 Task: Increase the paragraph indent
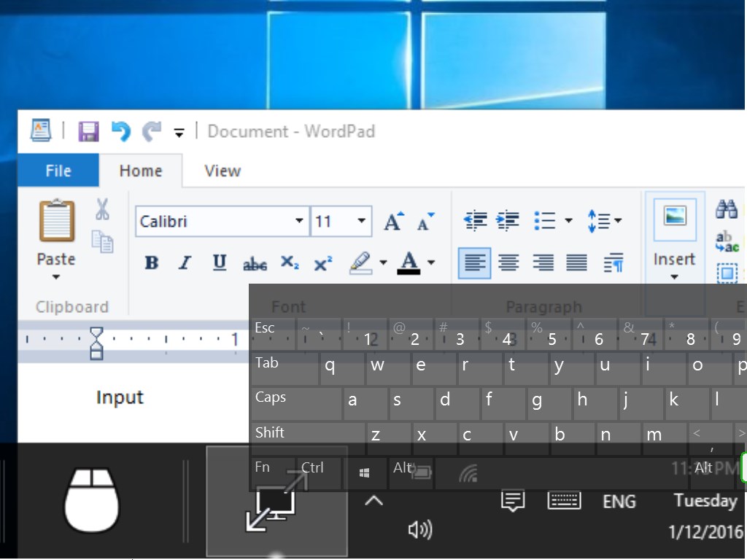[508, 220]
